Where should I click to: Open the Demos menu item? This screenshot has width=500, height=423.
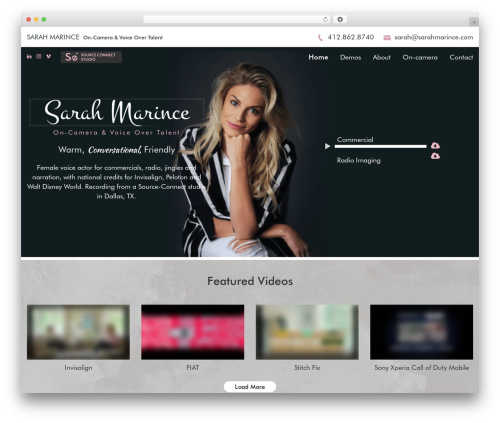coord(350,57)
